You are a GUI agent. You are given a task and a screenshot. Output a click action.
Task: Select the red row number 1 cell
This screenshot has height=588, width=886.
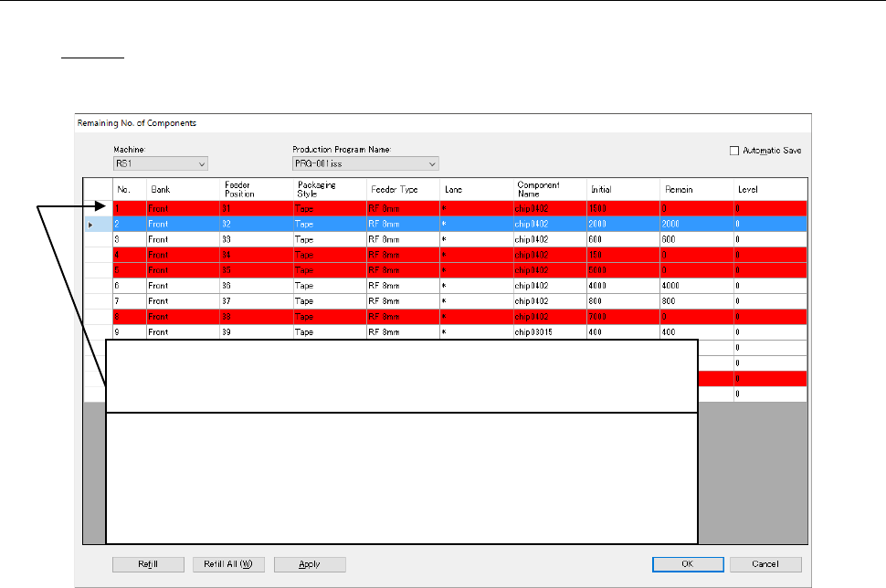pos(128,208)
